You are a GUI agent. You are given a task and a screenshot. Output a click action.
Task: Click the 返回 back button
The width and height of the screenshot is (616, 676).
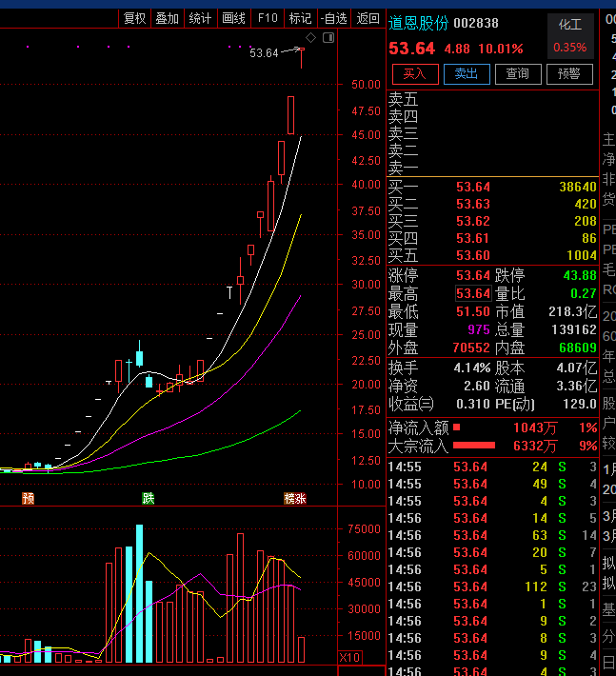pyautogui.click(x=368, y=18)
